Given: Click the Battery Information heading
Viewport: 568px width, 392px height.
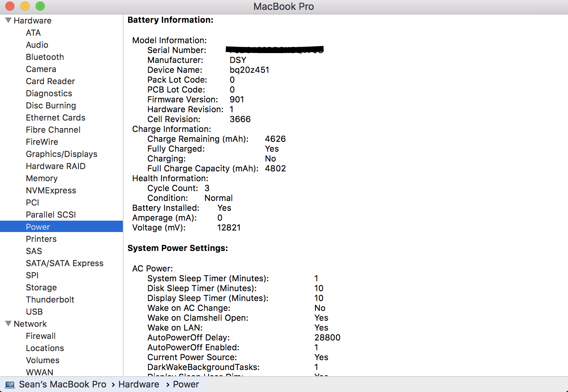Looking at the screenshot, I should pyautogui.click(x=170, y=20).
